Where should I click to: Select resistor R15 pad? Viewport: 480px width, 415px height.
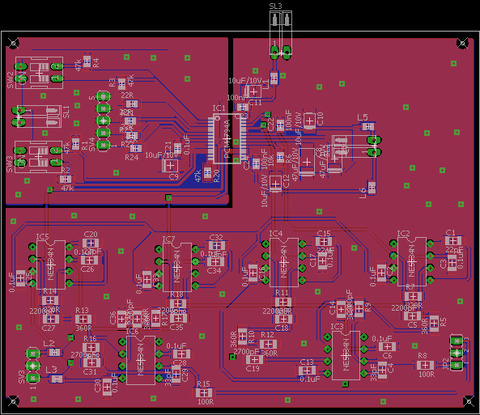click(x=204, y=393)
